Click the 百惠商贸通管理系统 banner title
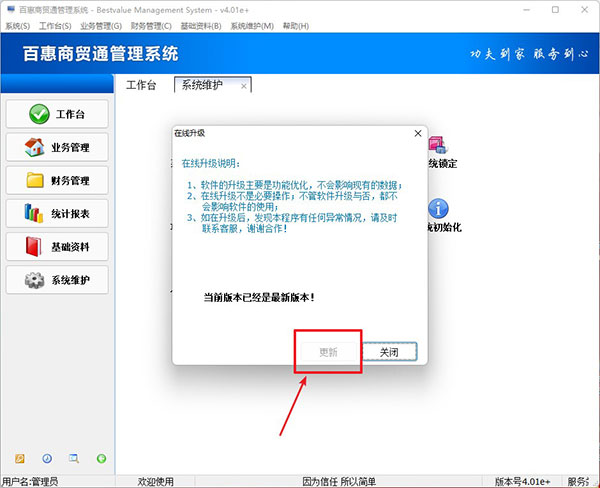 (x=101, y=54)
